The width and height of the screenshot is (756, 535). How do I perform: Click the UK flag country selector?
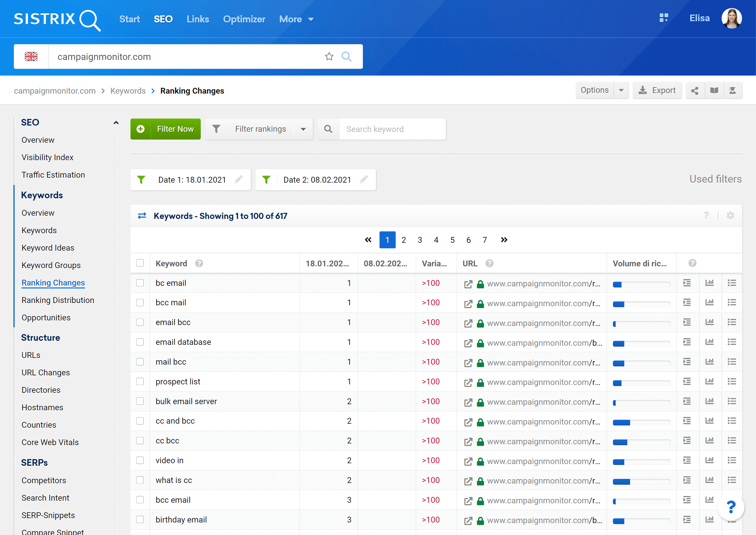click(31, 57)
